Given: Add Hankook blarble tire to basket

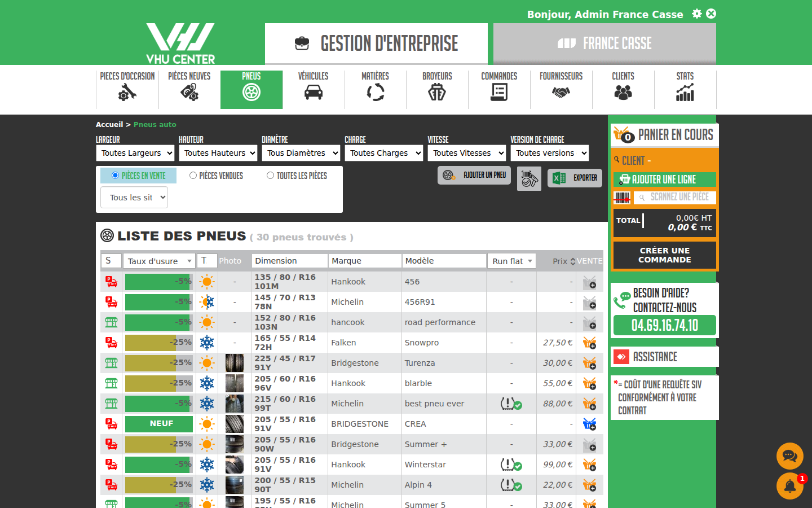Looking at the screenshot, I should pos(590,383).
